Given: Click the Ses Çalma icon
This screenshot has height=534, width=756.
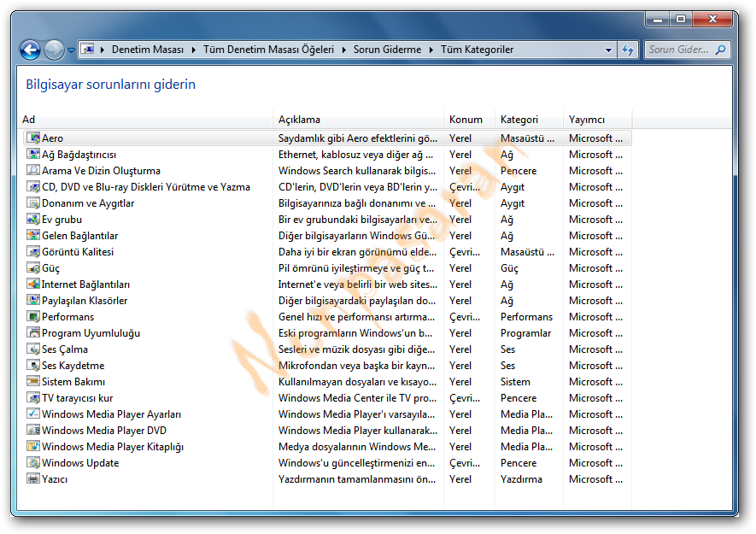Looking at the screenshot, I should pyautogui.click(x=32, y=349).
